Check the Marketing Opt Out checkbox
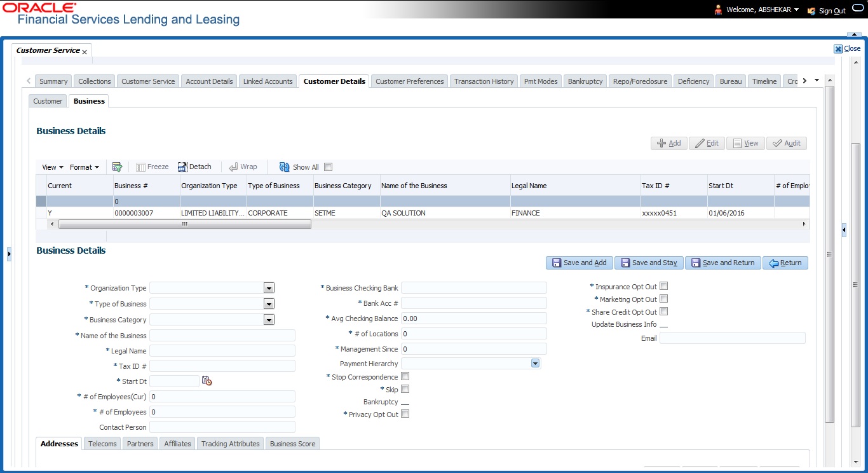868x473 pixels. coord(664,299)
